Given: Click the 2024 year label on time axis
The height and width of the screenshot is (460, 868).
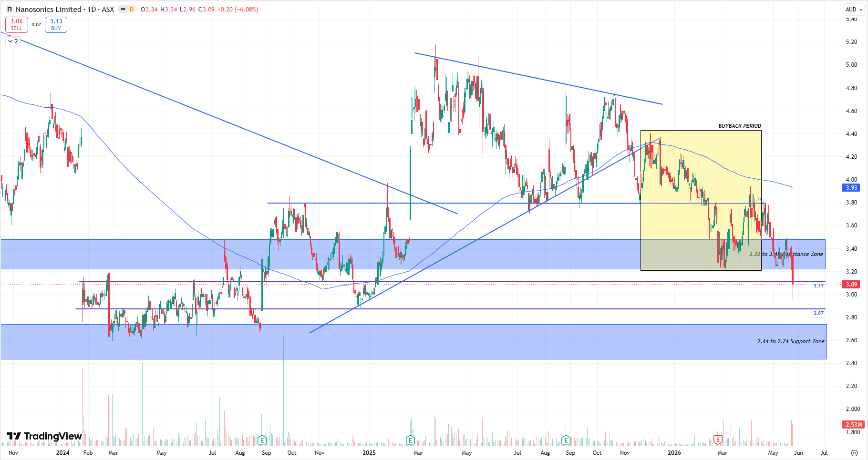Looking at the screenshot, I should tap(62, 453).
